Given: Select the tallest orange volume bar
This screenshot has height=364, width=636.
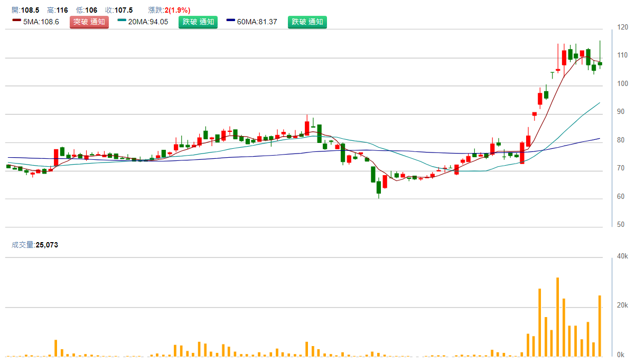Looking at the screenshot, I should click(x=557, y=317).
